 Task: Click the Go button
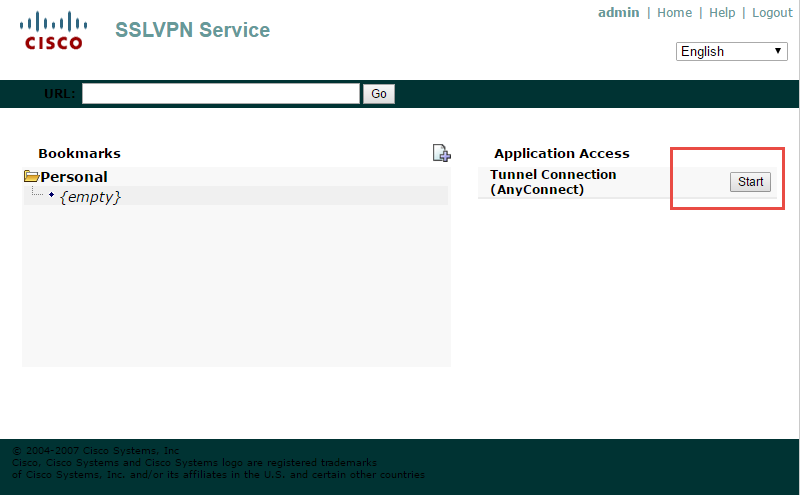[379, 94]
